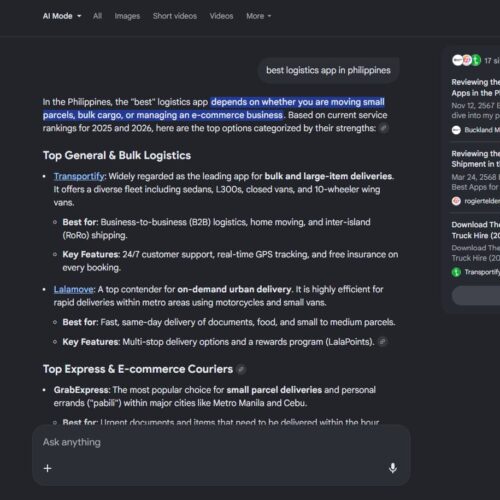Expand the More menu
Image resolution: width=500 pixels, height=500 pixels.
click(x=259, y=16)
